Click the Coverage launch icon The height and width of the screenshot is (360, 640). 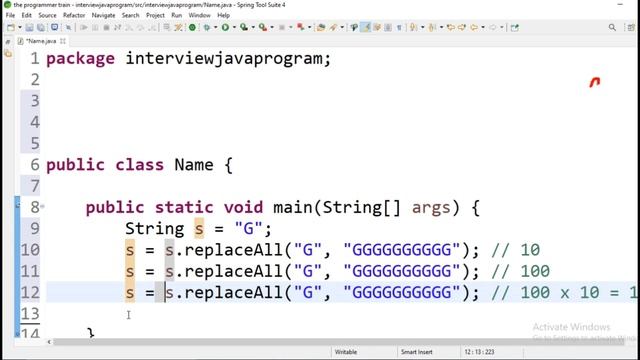point(244,27)
